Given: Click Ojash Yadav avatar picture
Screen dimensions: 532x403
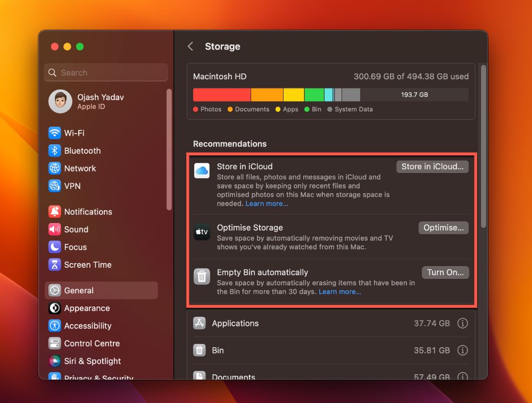Looking at the screenshot, I should 61,101.
